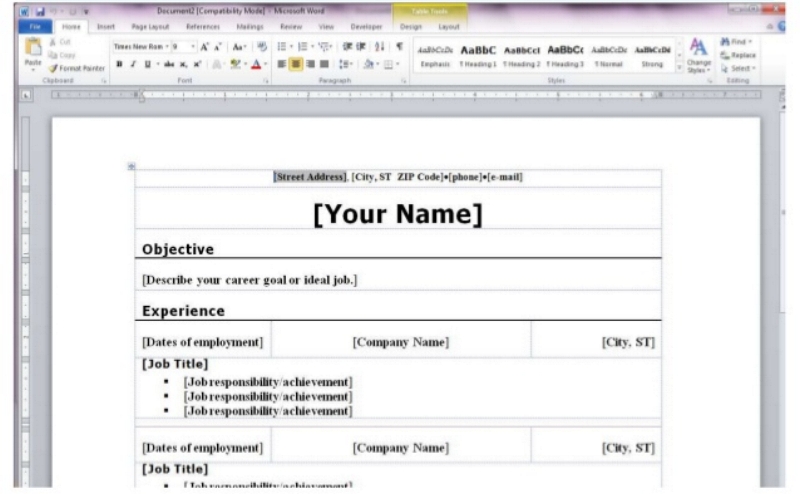Apply the Normal style
800x494 pixels.
pos(608,56)
